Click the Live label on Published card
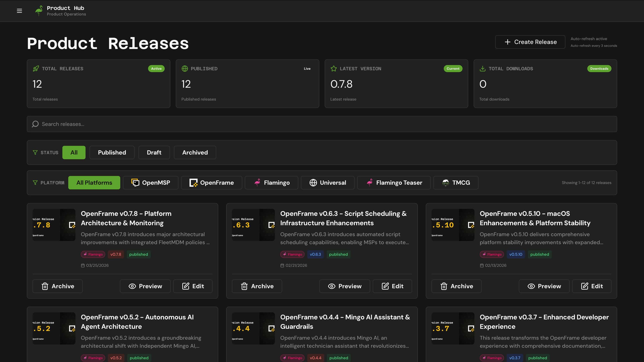 [307, 69]
